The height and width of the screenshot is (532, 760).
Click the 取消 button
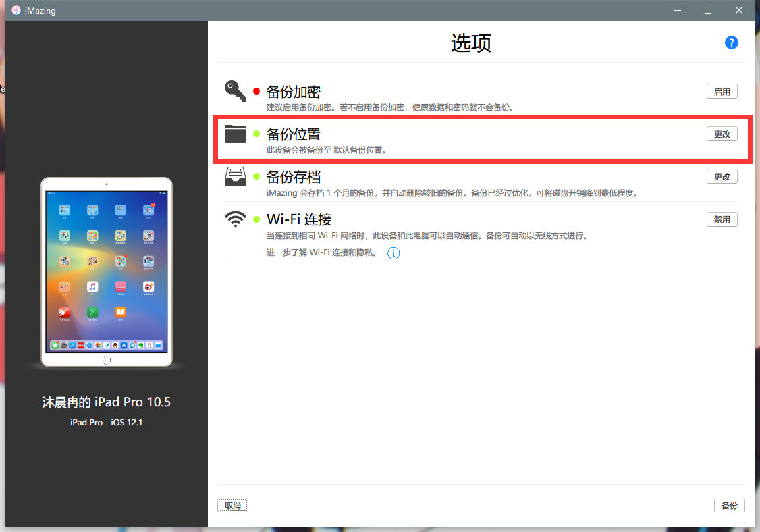tap(233, 505)
